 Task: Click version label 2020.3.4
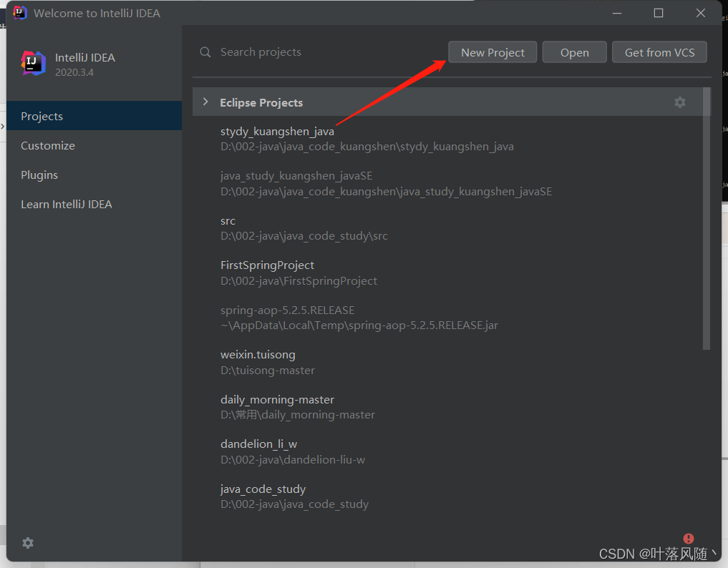(74, 72)
